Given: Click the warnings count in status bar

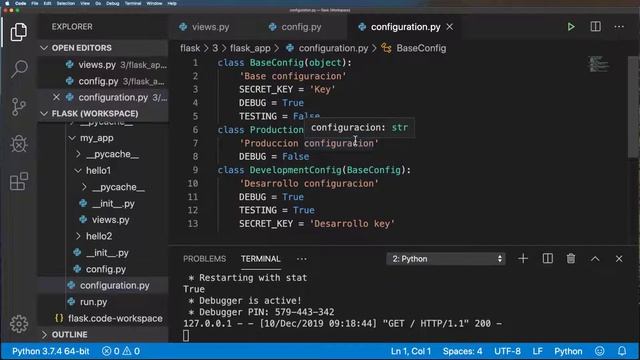Looking at the screenshot, I should pos(131,351).
